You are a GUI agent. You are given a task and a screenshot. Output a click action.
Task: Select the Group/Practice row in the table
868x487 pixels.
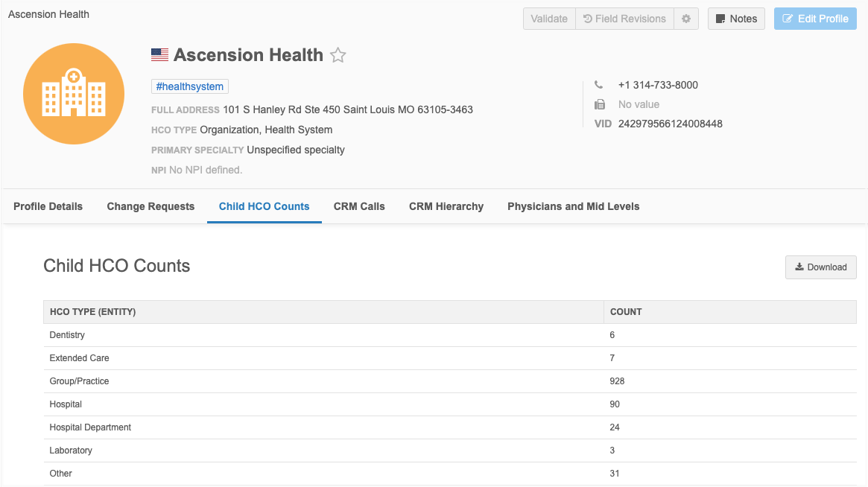(79, 381)
